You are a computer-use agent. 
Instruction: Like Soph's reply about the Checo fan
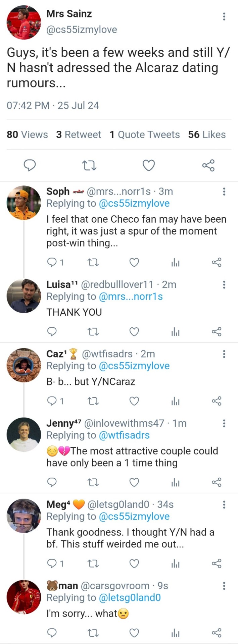tap(134, 262)
